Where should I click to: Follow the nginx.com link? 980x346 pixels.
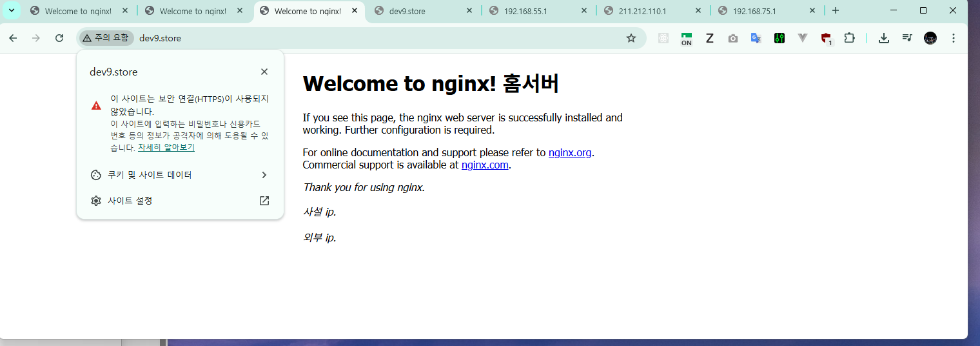click(485, 165)
